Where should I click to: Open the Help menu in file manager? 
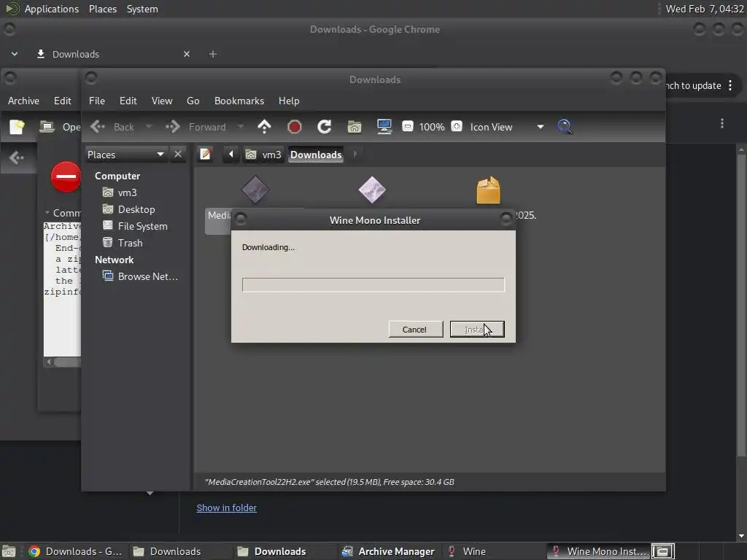289,101
